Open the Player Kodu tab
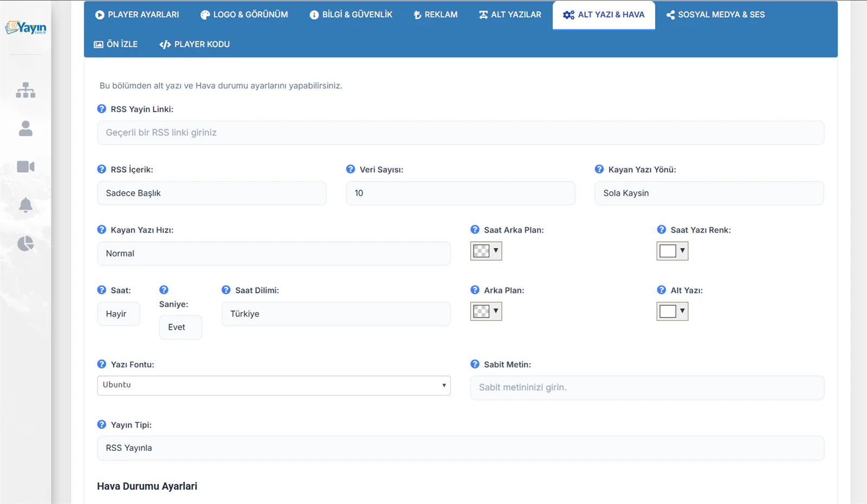867x504 pixels. pyautogui.click(x=195, y=44)
